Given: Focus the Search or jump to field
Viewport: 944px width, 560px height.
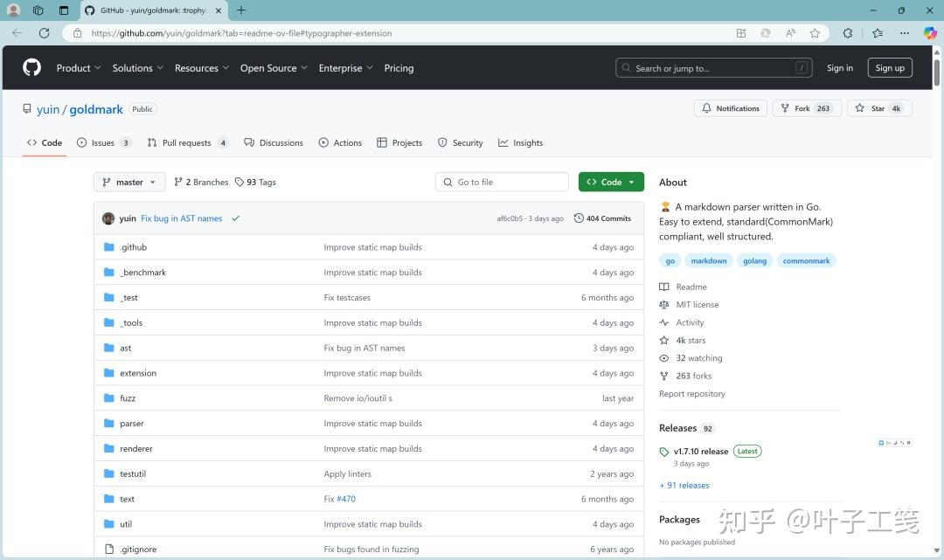Looking at the screenshot, I should tap(713, 68).
